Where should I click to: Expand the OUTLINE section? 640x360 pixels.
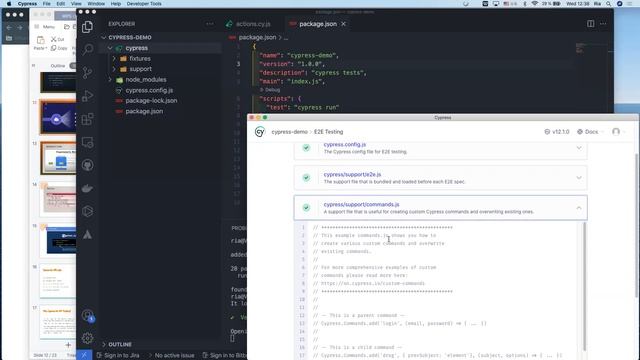(x=104, y=344)
